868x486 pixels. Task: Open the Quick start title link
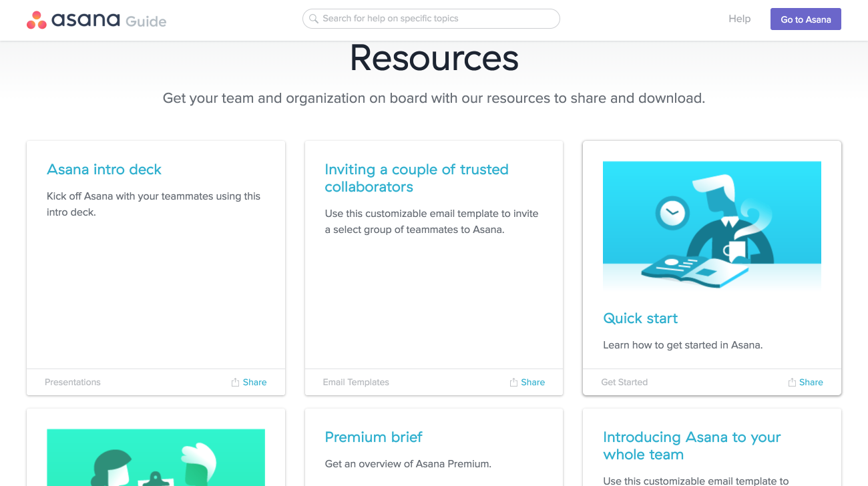coord(640,318)
